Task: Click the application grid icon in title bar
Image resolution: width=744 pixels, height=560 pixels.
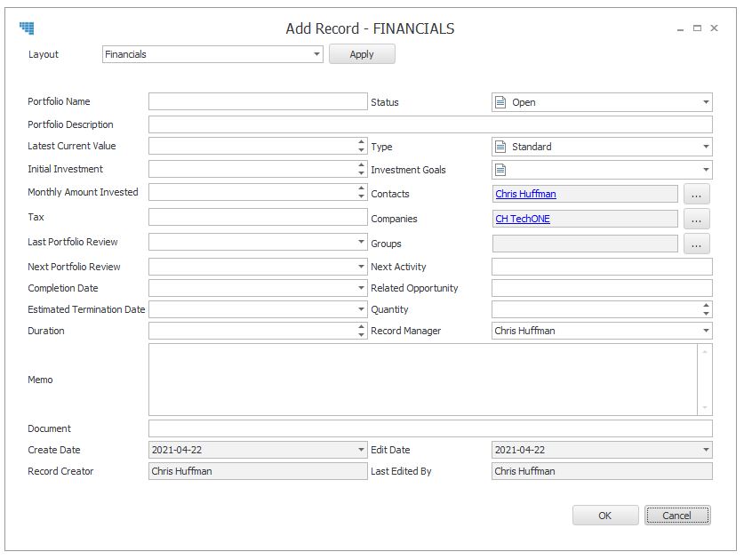Action: 27,28
